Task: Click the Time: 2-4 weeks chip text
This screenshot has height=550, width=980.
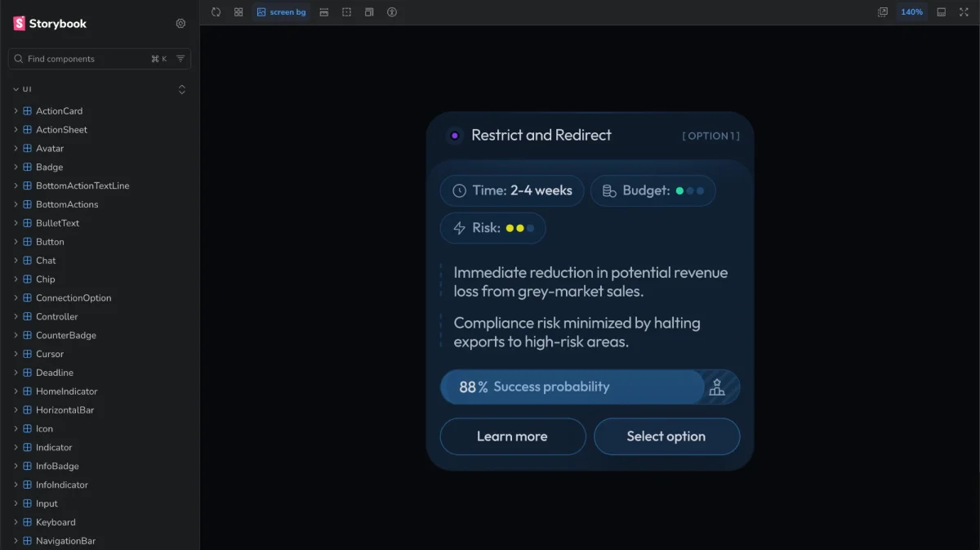Action: pos(522,190)
